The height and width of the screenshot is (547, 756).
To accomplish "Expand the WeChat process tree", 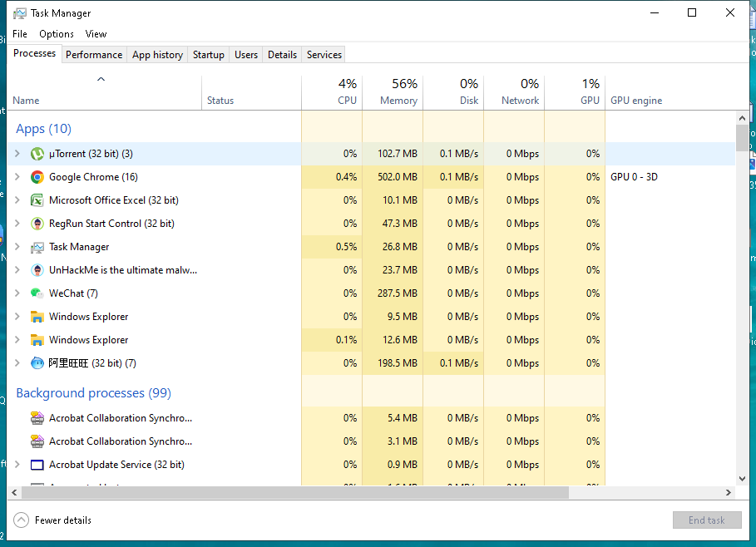I will (x=17, y=293).
